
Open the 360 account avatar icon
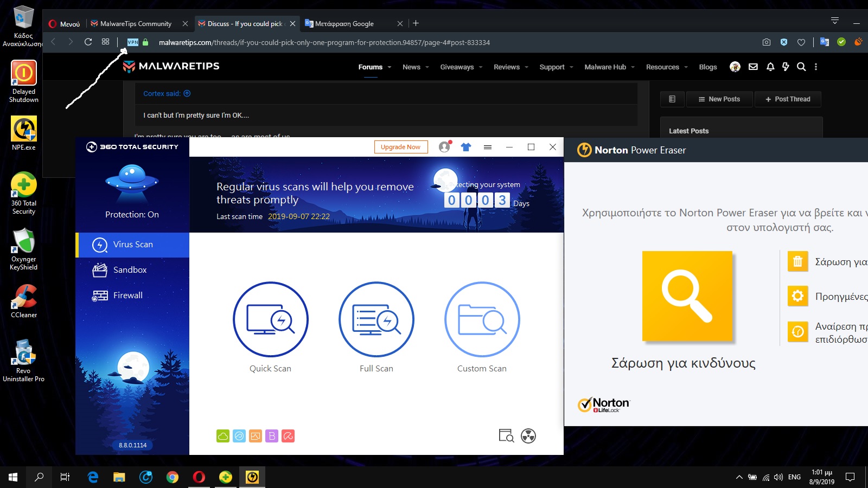[x=444, y=147]
